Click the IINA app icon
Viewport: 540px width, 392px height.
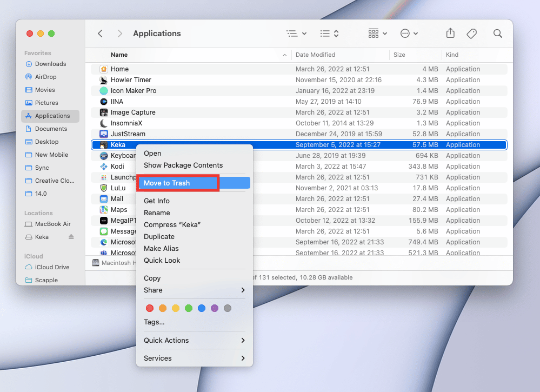point(104,102)
